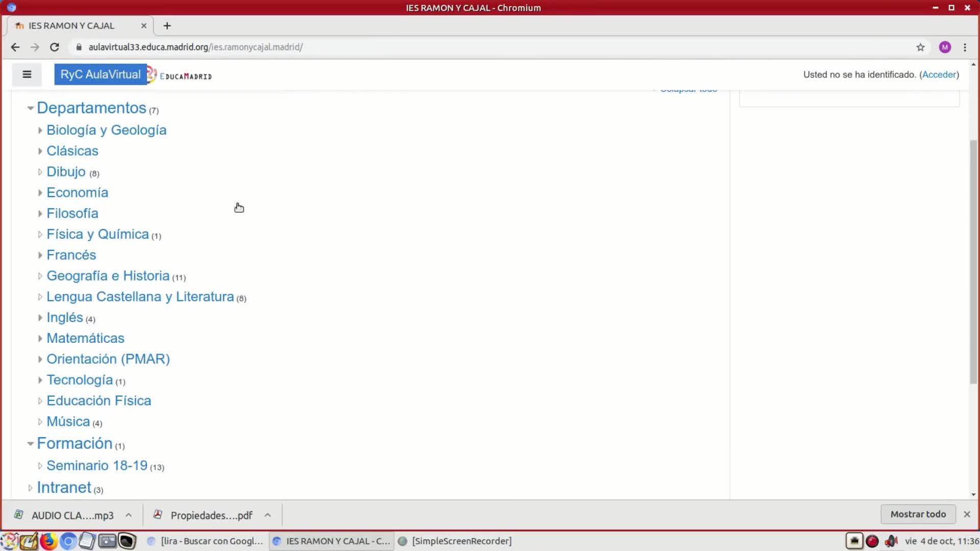Collapse the Departamentos category
This screenshot has width=980, height=551.
pyautogui.click(x=30, y=108)
